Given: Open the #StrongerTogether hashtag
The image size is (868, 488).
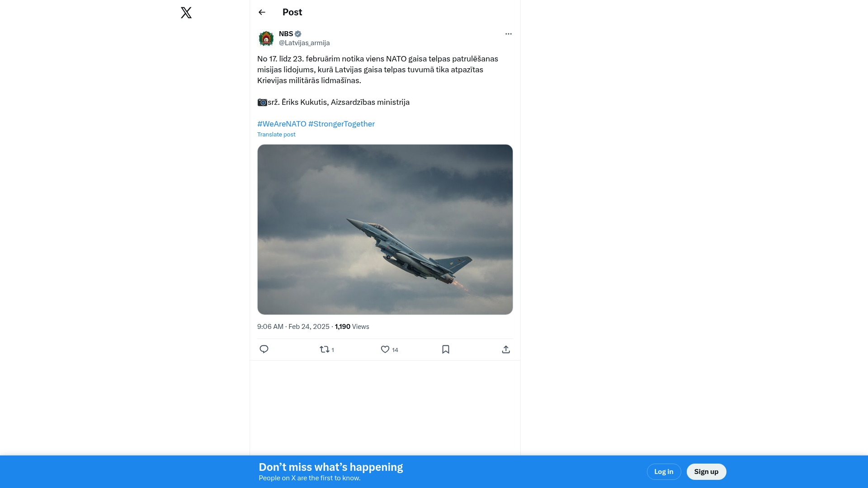Looking at the screenshot, I should tap(341, 124).
